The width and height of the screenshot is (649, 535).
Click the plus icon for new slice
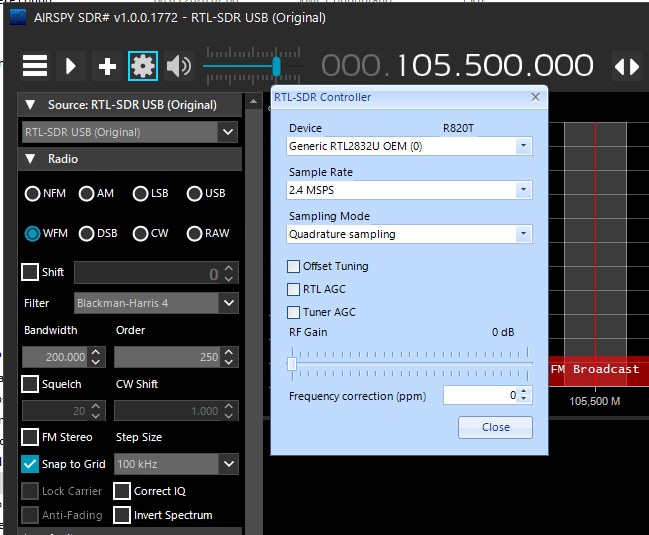(x=107, y=67)
